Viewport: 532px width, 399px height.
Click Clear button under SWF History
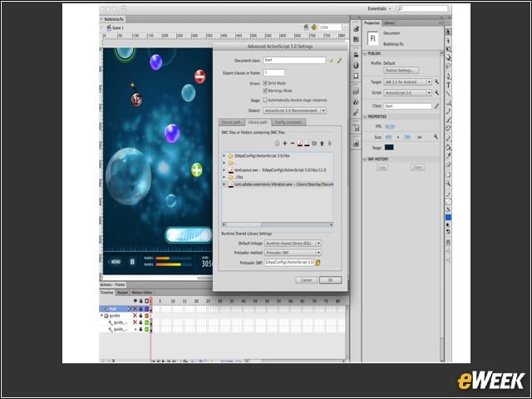(x=417, y=167)
